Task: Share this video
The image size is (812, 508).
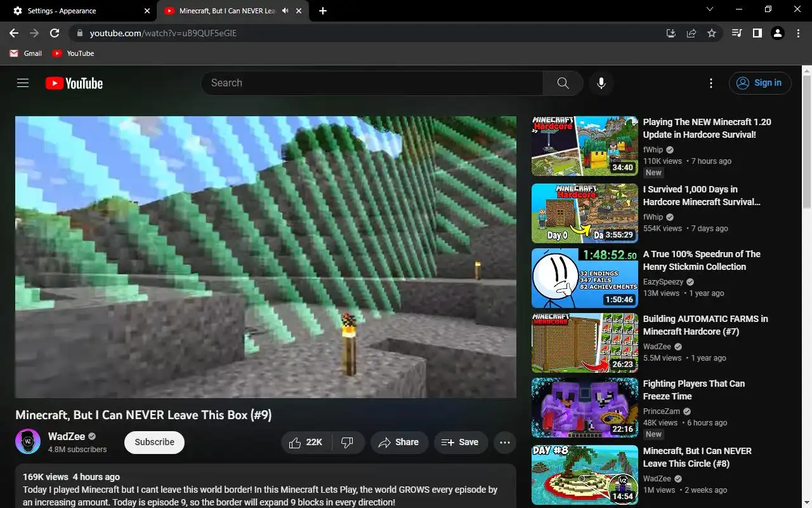Action: coord(399,443)
